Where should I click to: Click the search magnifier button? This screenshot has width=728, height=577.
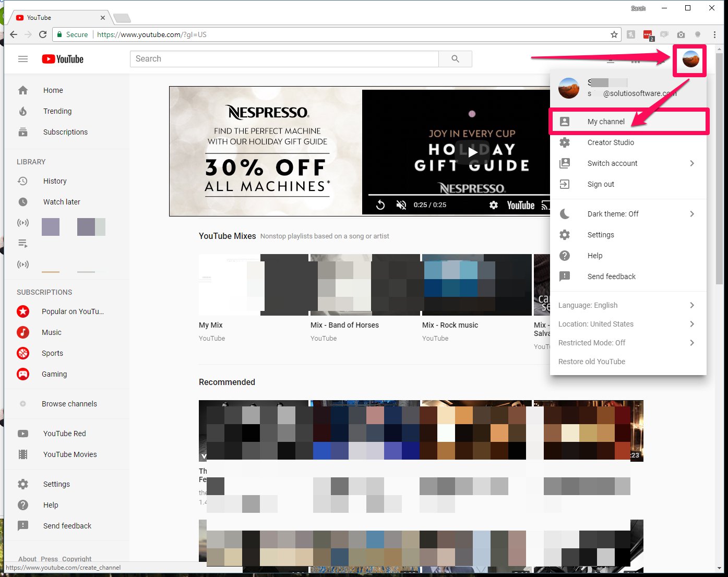pyautogui.click(x=455, y=59)
